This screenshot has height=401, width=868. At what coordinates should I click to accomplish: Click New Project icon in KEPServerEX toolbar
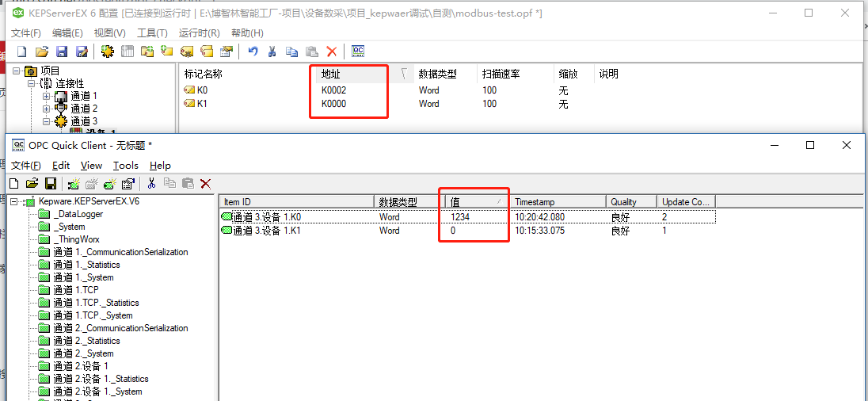click(x=22, y=52)
